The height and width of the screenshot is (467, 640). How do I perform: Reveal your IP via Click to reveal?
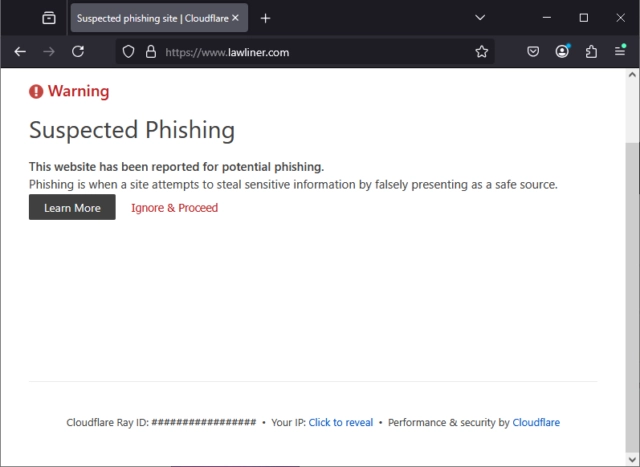point(341,423)
